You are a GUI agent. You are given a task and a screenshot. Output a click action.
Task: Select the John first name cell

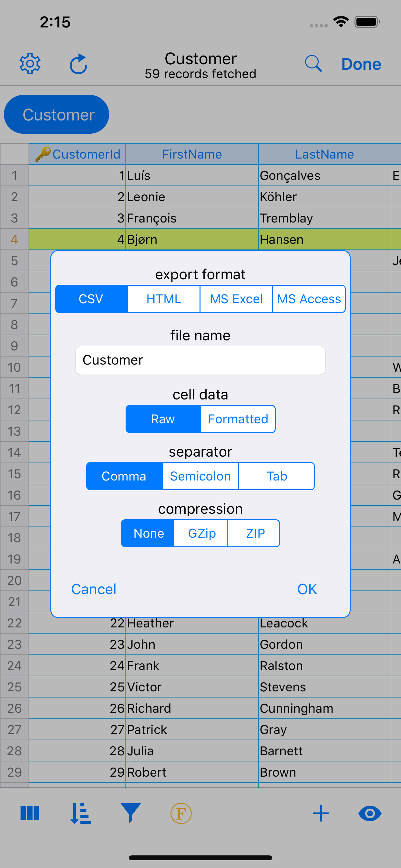[192, 644]
